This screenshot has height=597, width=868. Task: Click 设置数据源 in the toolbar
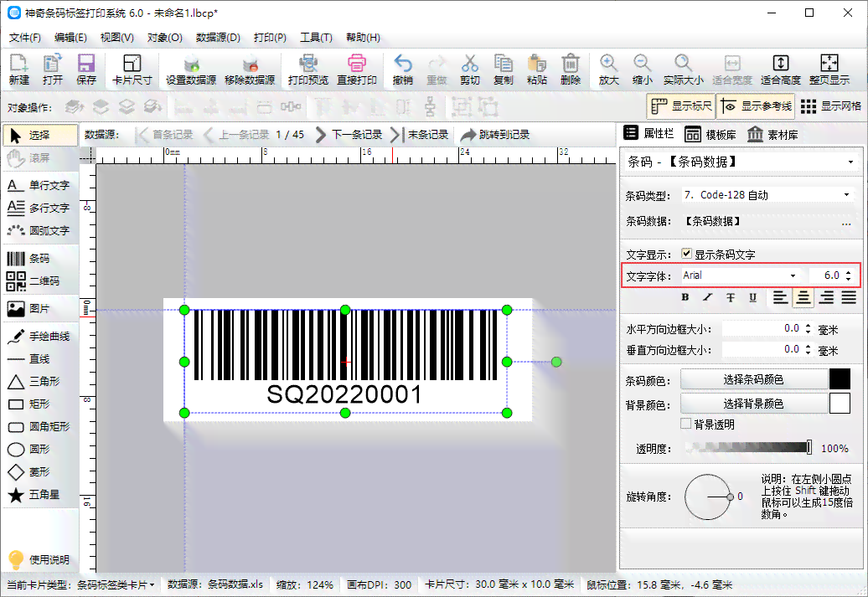(x=191, y=69)
